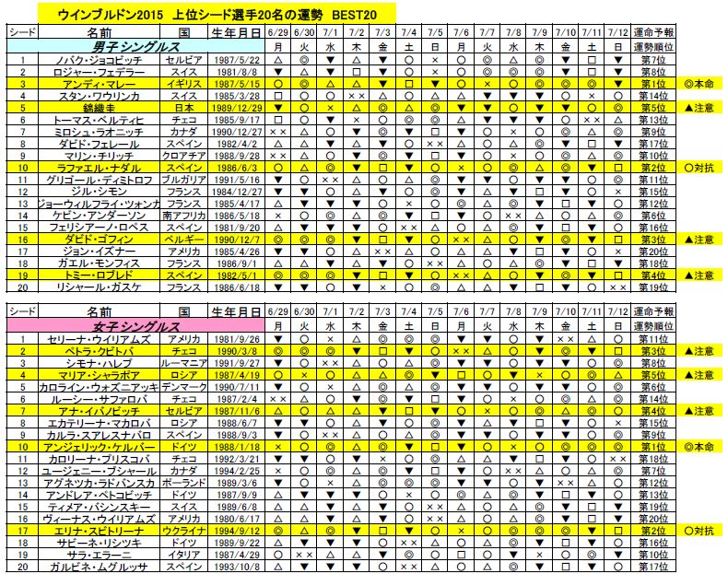Click the グリゴール・ディミトロフ cell
The width and height of the screenshot is (728, 574).
pos(100,180)
